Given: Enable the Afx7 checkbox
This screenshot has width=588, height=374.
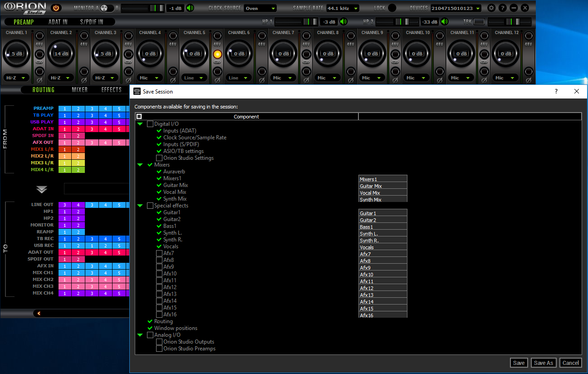Looking at the screenshot, I should (x=159, y=253).
